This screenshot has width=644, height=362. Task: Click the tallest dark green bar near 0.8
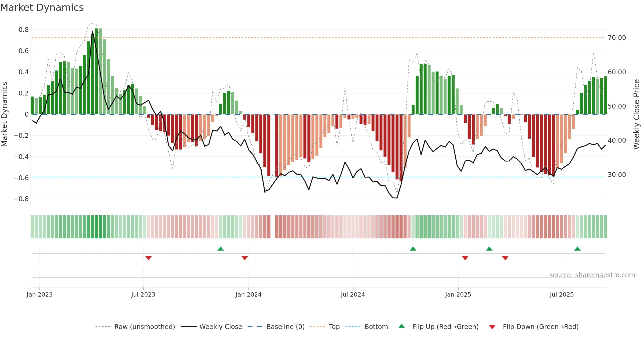click(x=96, y=71)
